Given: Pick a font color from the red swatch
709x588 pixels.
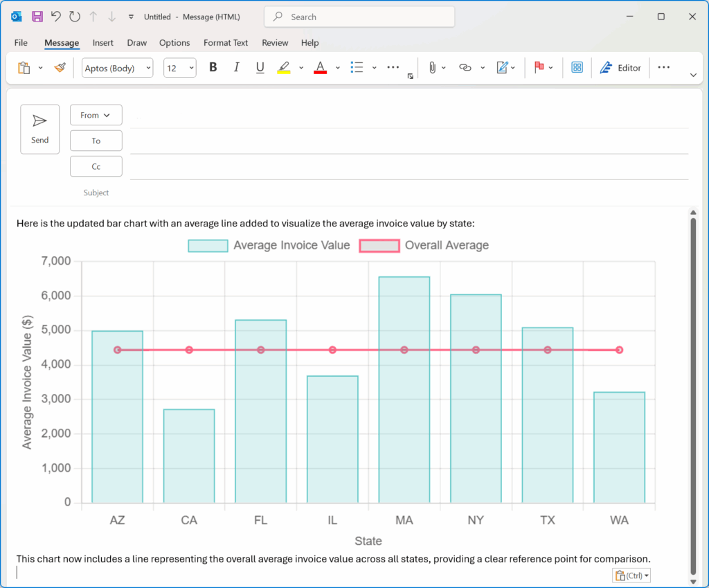Looking at the screenshot, I should coord(319,67).
